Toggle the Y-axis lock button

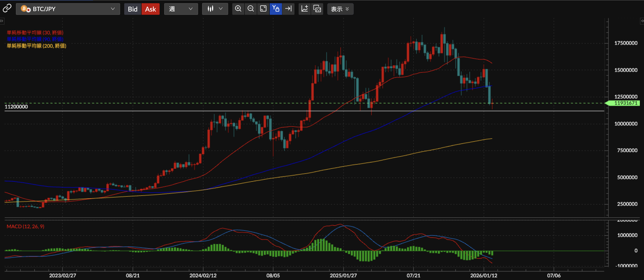[x=276, y=9]
